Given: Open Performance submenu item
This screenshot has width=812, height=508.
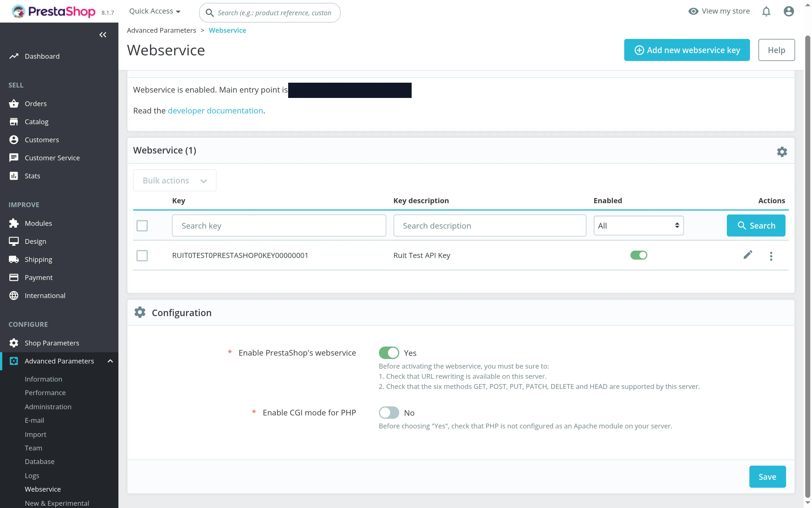Looking at the screenshot, I should coord(45,393).
